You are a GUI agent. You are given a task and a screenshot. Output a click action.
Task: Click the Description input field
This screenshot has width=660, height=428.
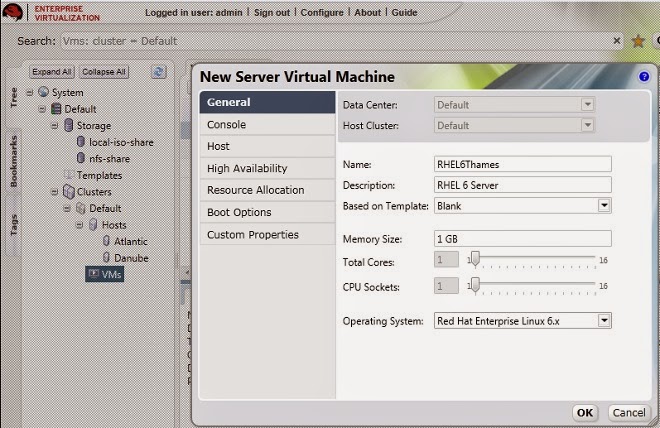point(522,185)
